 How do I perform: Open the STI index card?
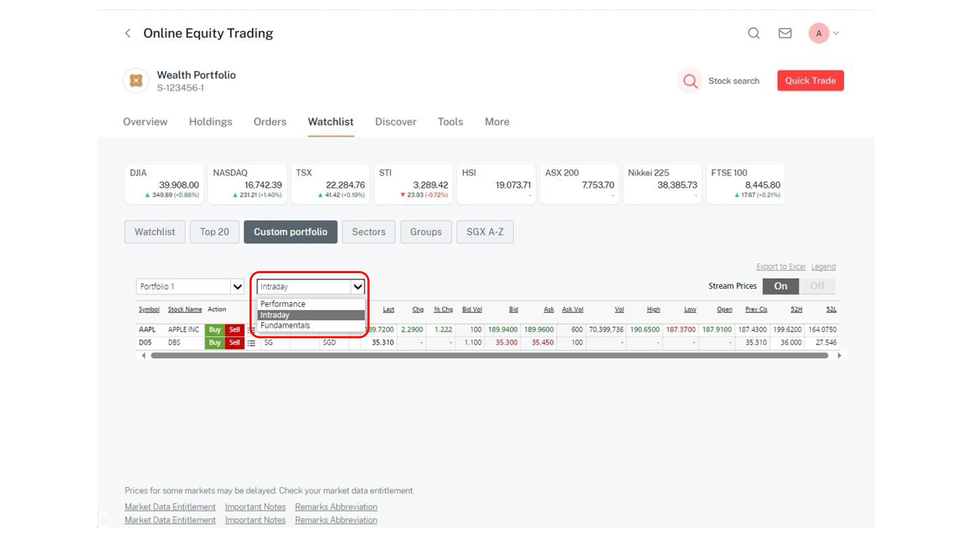413,184
